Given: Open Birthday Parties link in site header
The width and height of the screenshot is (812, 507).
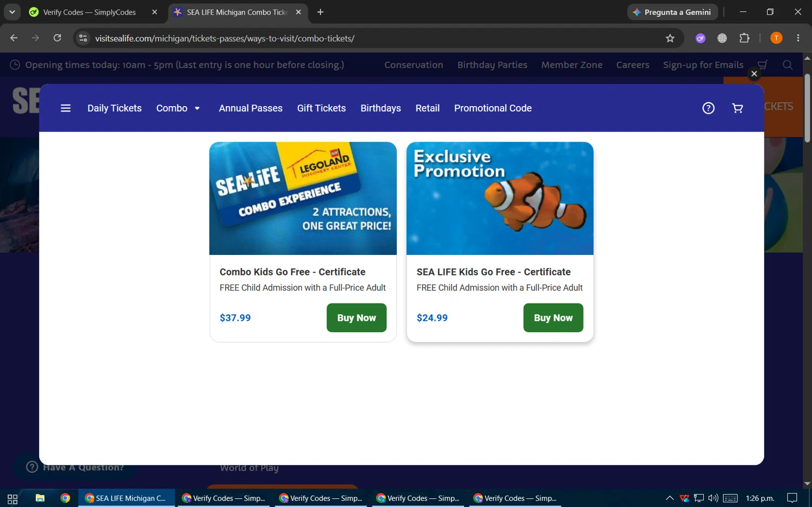Looking at the screenshot, I should pyautogui.click(x=492, y=65).
